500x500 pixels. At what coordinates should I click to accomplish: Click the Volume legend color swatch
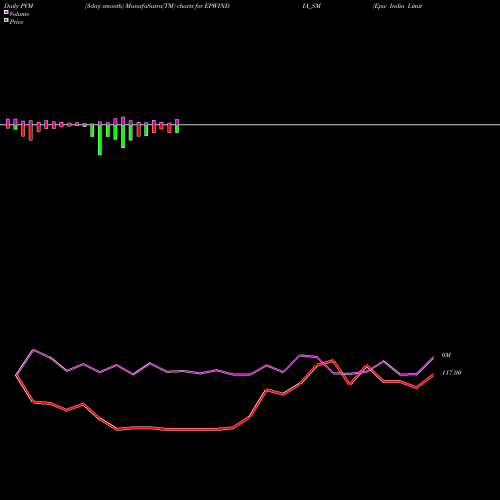pyautogui.click(x=6, y=12)
